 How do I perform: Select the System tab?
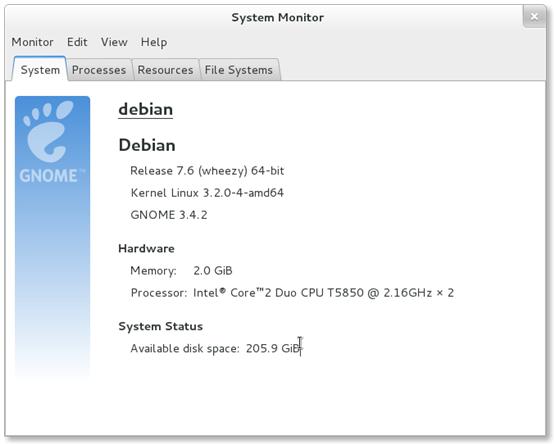coord(40,70)
